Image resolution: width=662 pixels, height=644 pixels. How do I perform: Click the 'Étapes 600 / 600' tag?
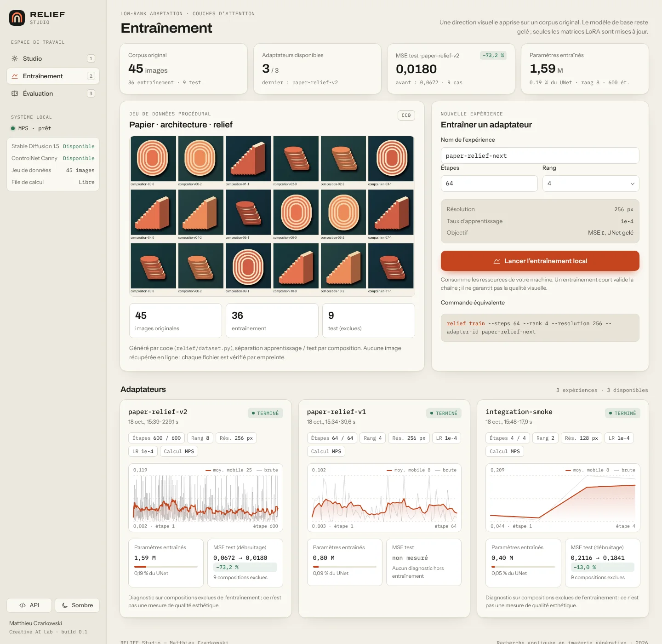(x=156, y=438)
